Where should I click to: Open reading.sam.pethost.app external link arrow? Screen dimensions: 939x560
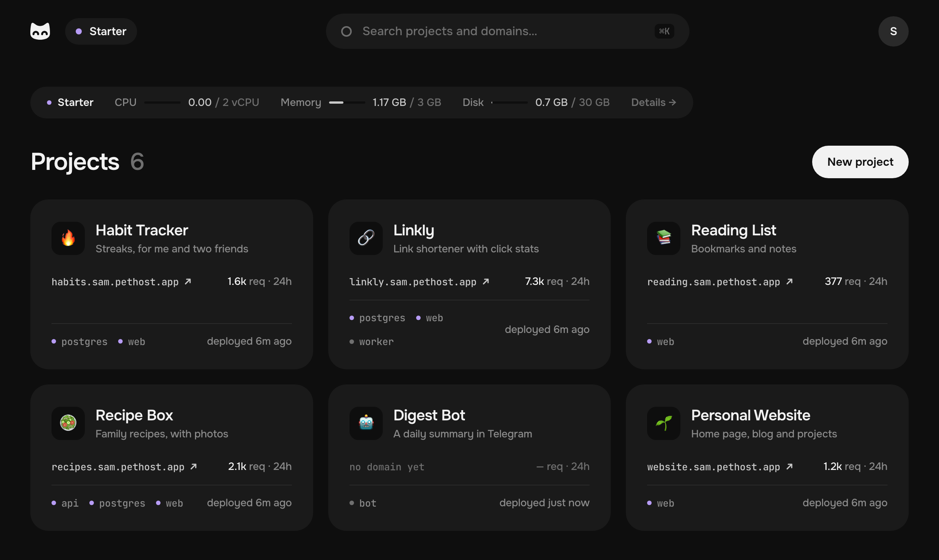click(x=789, y=282)
